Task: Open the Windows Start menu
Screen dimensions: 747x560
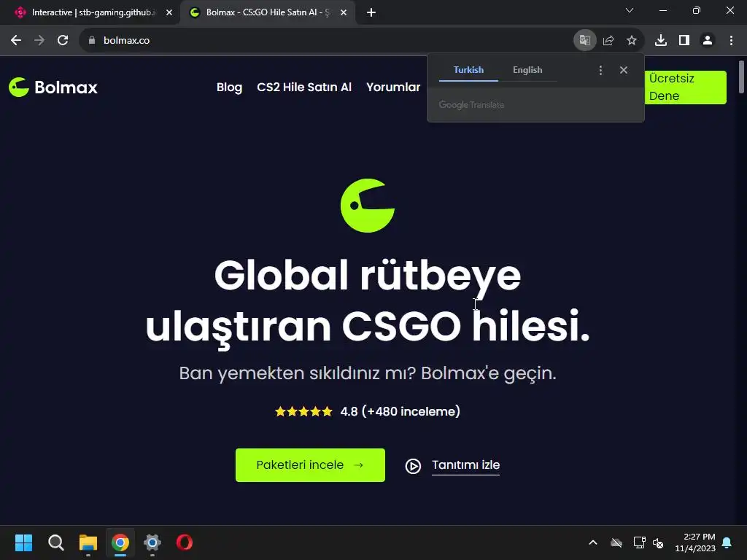Action: click(x=23, y=542)
